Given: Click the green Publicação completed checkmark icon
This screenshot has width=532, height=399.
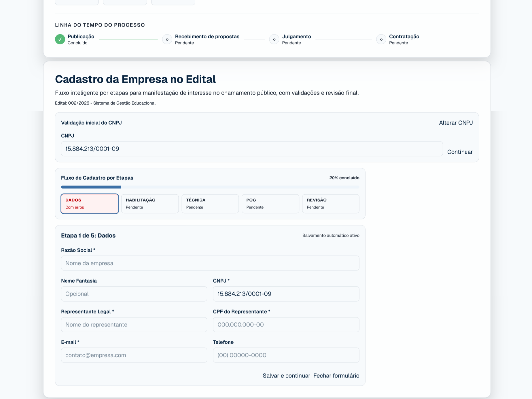Looking at the screenshot, I should 60,39.
